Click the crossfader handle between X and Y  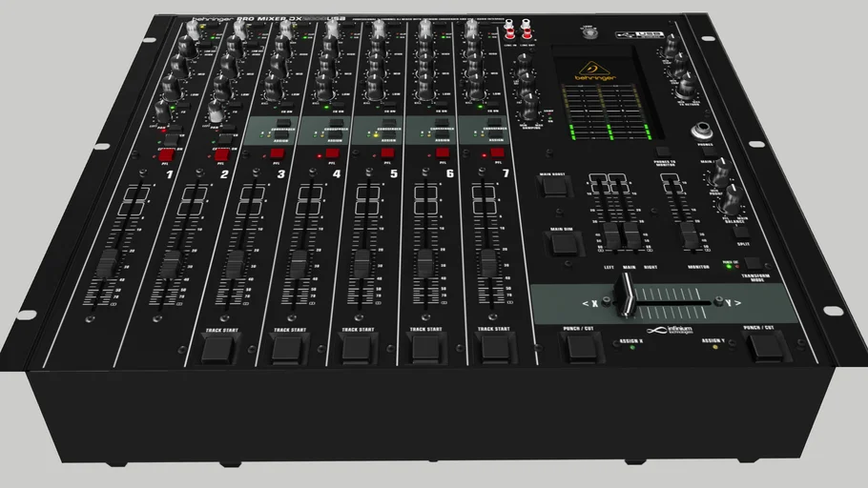(x=628, y=294)
